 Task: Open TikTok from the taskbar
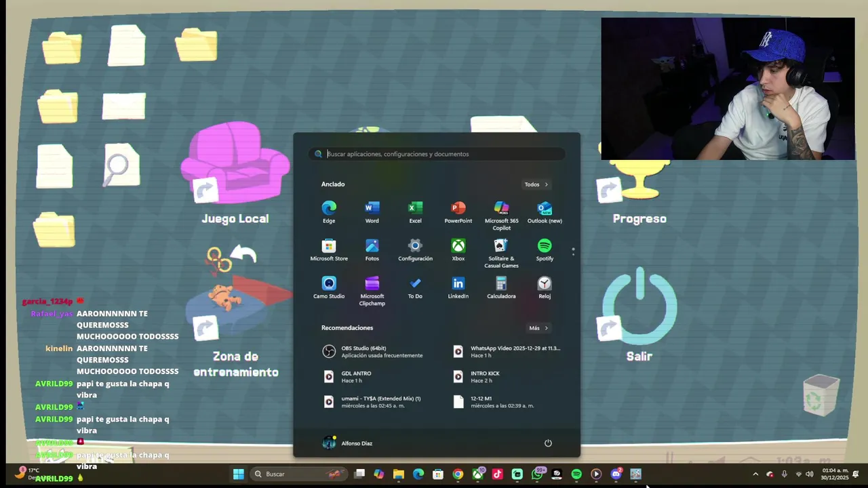click(x=497, y=474)
